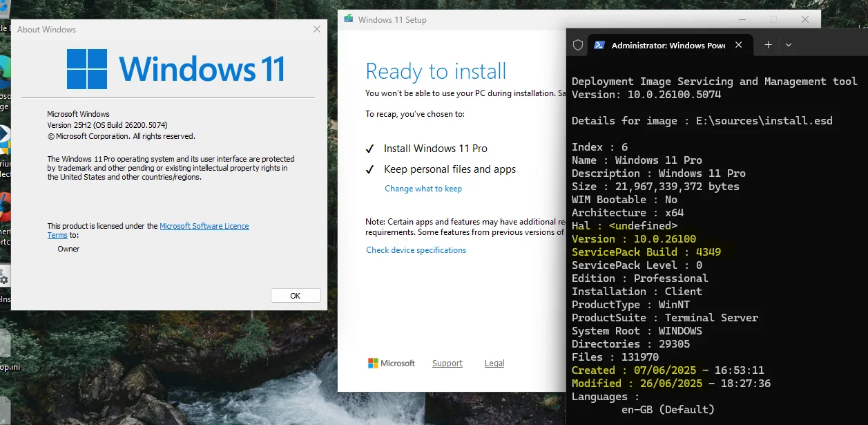
Task: Click the 'Created : 07/06/2025' line
Action: coord(668,370)
